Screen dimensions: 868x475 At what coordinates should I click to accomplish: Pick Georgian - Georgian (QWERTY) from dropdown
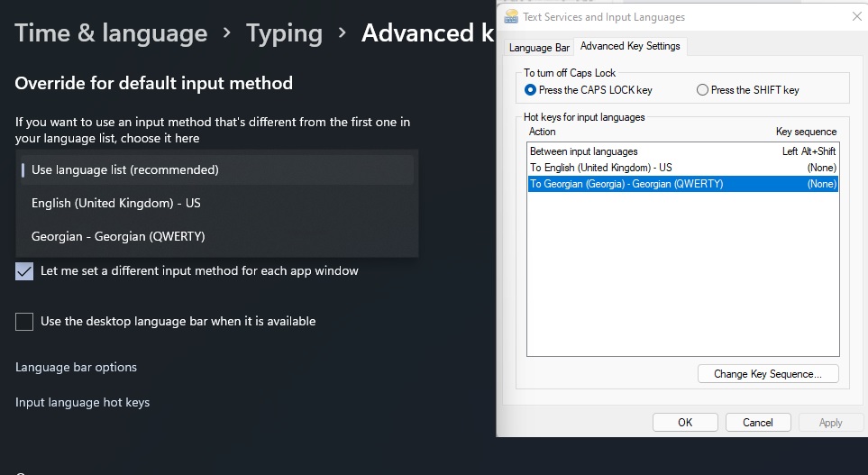tap(216, 236)
